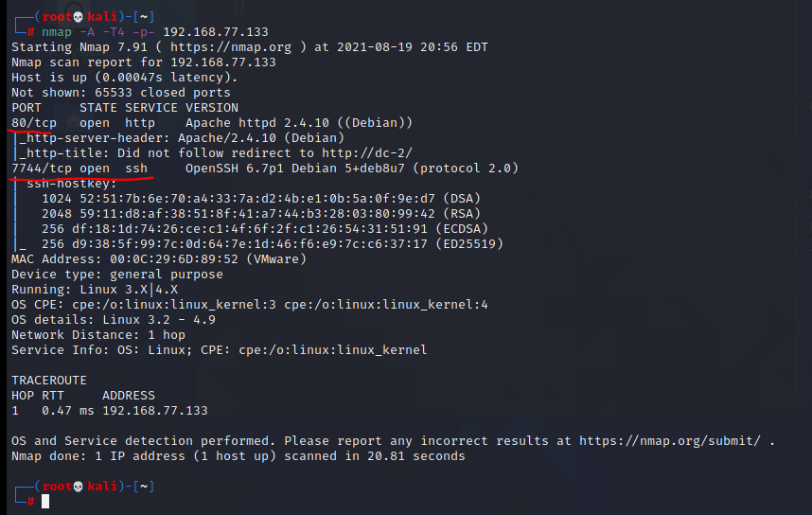Click the red kali hostname in the bottom prompt

pyautogui.click(x=102, y=487)
